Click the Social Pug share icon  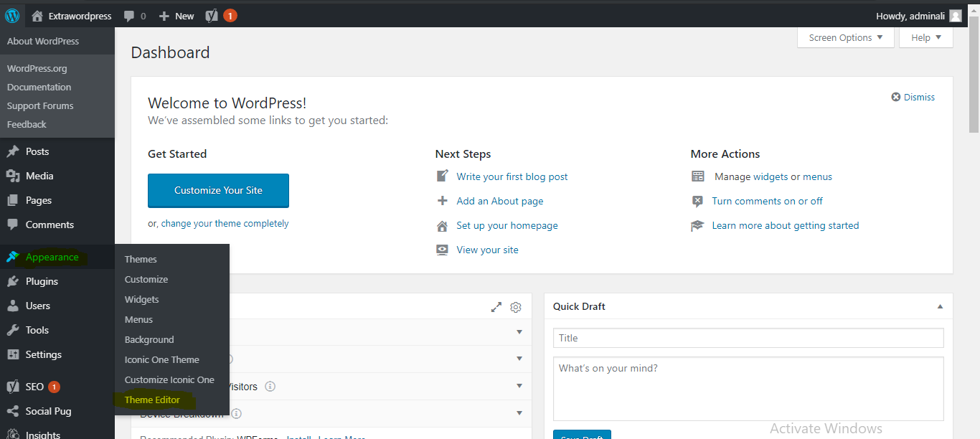[x=13, y=411]
